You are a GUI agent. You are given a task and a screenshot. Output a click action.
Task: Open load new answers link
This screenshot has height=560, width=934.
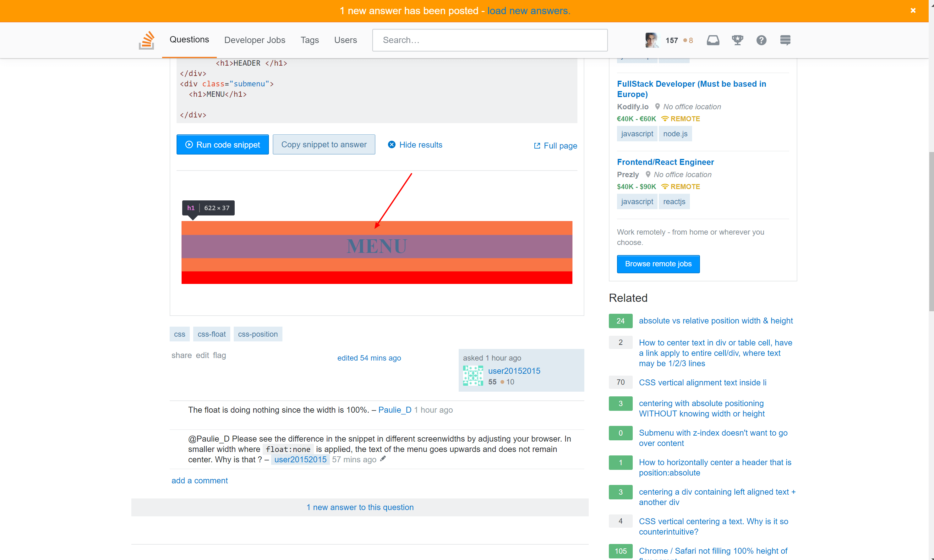pyautogui.click(x=529, y=11)
